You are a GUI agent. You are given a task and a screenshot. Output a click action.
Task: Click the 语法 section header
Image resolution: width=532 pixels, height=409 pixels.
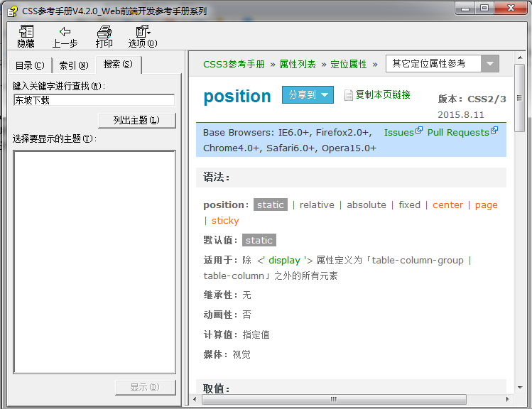[351, 178]
